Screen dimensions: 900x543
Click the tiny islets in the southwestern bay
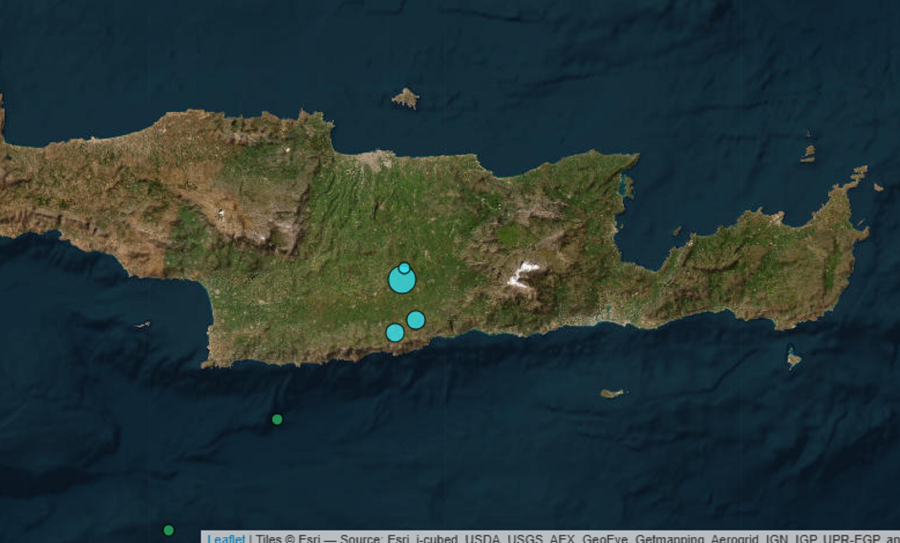[142, 325]
